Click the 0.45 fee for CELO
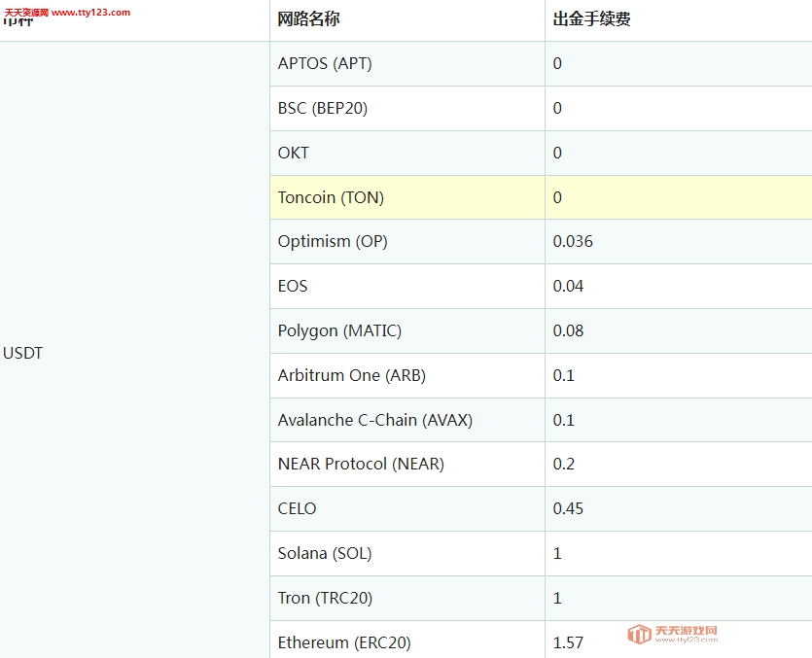Viewport: 812px width, 658px height. [568, 508]
